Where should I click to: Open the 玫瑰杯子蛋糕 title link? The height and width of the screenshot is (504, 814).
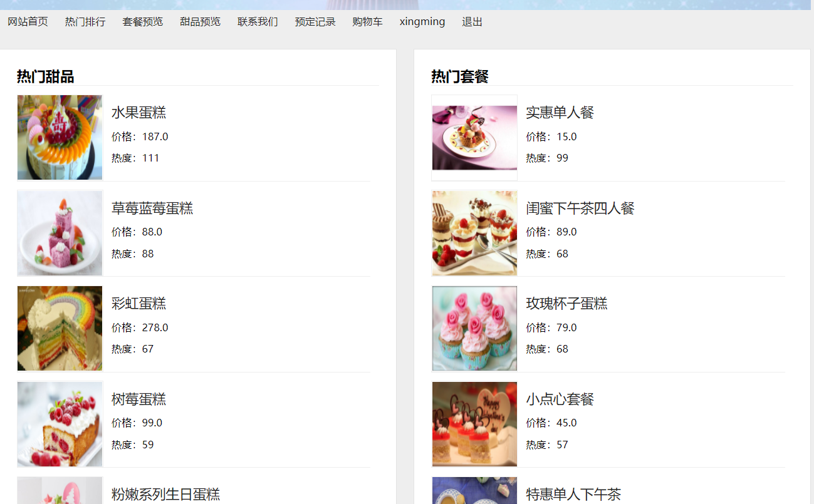(566, 304)
